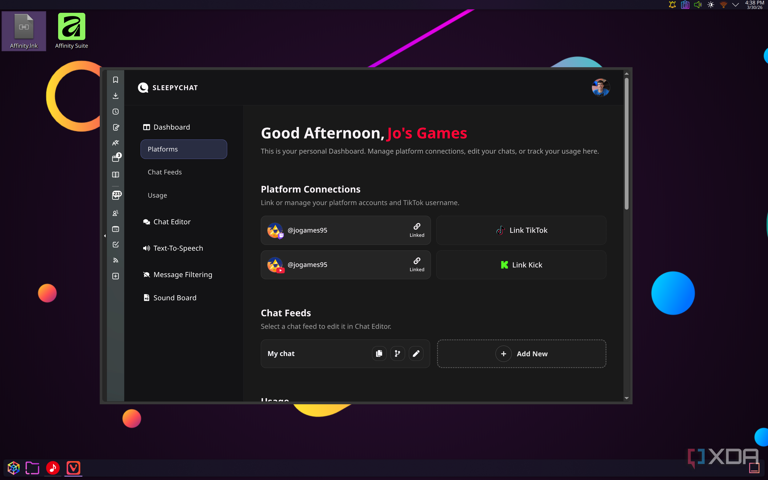Open the user profile avatar menu

600,88
